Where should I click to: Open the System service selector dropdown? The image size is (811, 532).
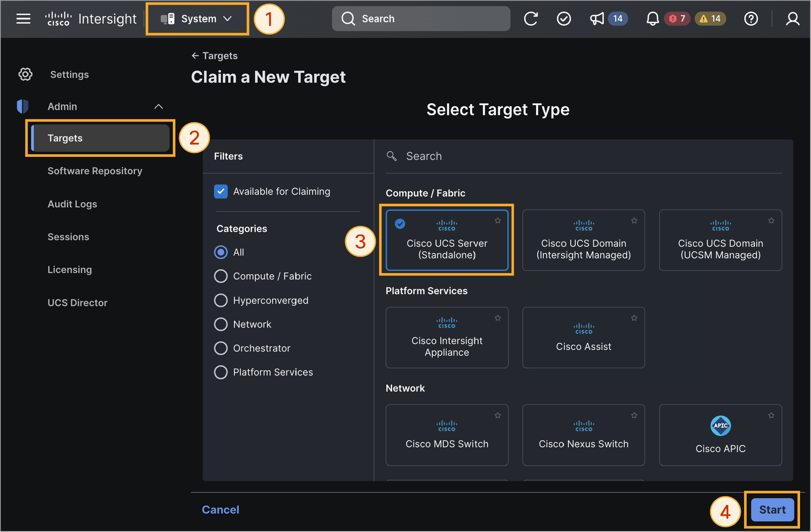tap(197, 19)
